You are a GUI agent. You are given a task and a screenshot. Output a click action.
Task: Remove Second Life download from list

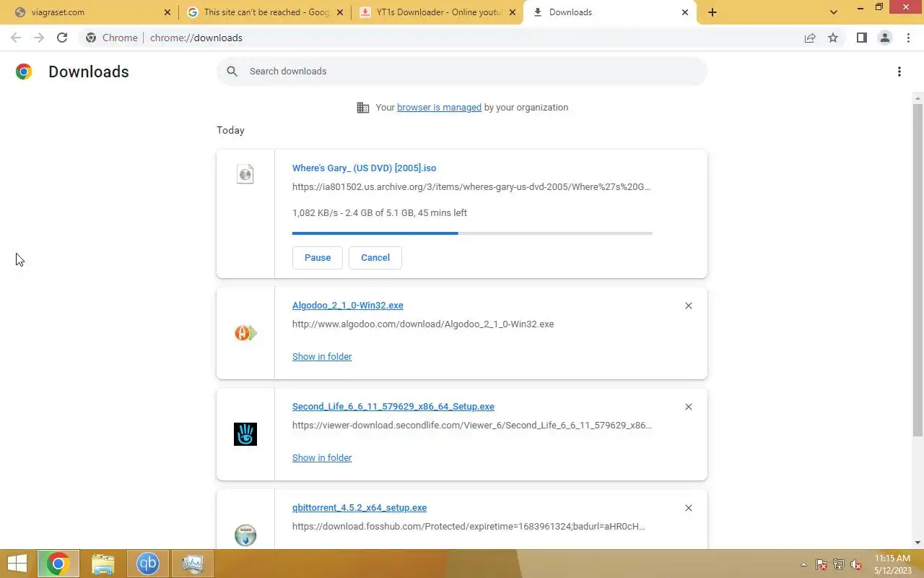(x=689, y=407)
